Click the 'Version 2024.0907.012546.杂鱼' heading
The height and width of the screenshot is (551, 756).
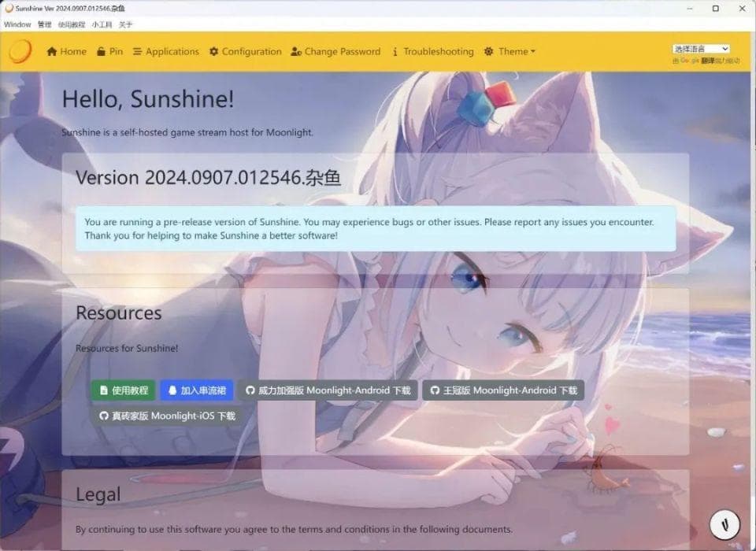tap(208, 177)
